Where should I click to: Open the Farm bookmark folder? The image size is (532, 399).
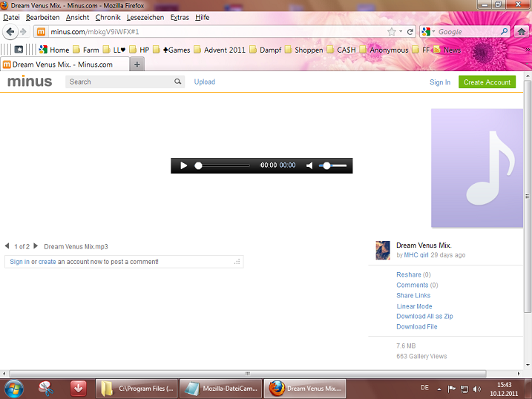(x=85, y=50)
